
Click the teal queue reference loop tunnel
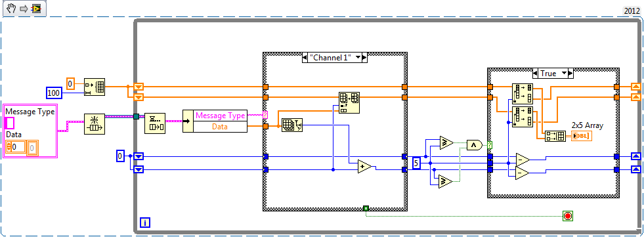click(137, 117)
